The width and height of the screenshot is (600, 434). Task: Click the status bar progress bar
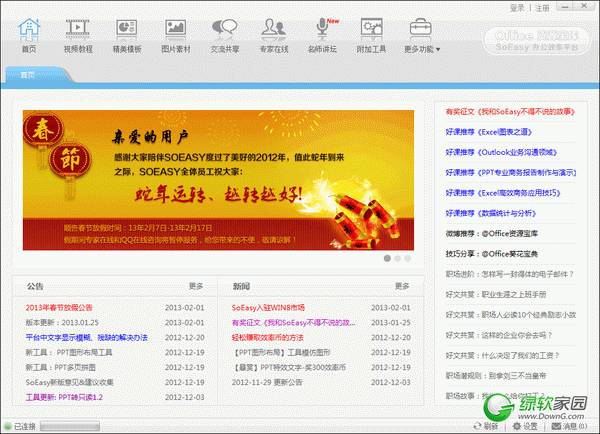point(70,426)
